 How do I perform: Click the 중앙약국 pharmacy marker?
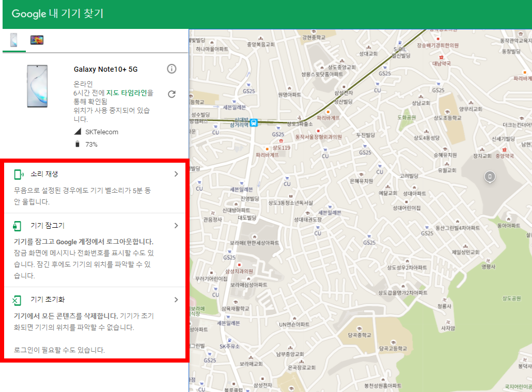(x=505, y=150)
